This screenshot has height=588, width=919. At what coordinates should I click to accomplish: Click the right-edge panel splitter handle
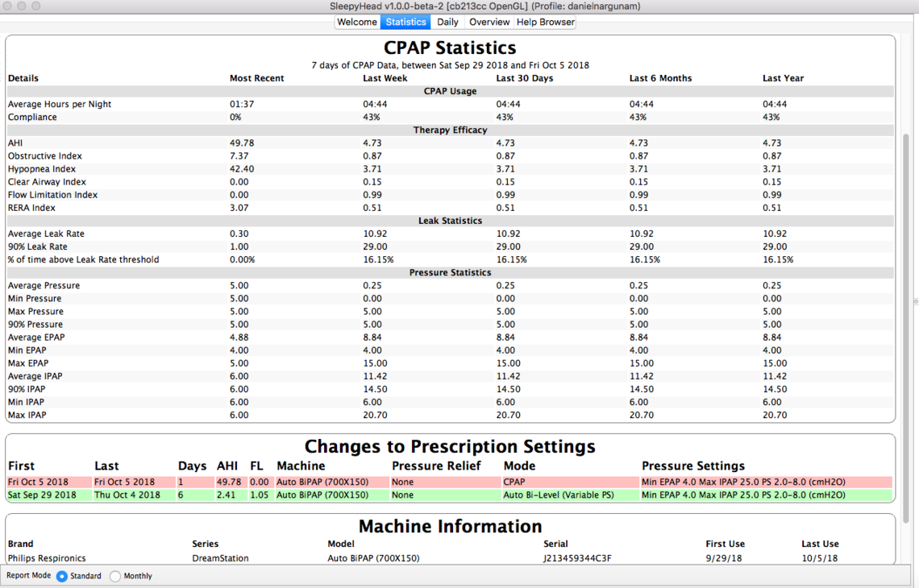915,302
